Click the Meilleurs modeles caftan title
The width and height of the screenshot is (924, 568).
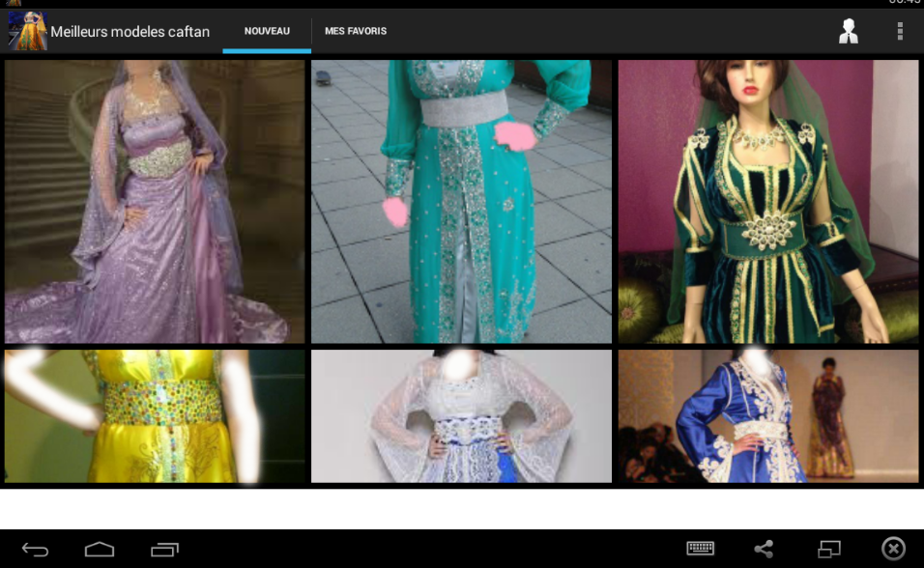130,32
